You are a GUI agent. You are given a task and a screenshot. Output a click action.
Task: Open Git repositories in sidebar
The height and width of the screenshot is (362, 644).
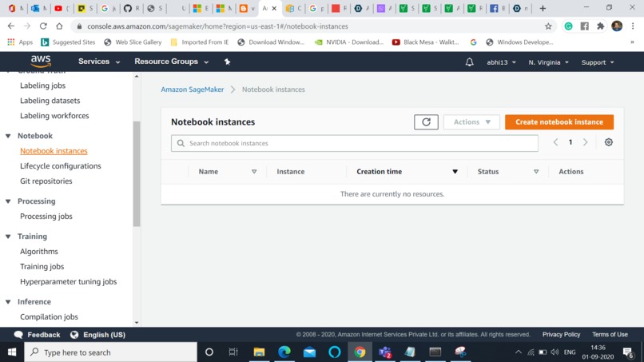click(46, 181)
